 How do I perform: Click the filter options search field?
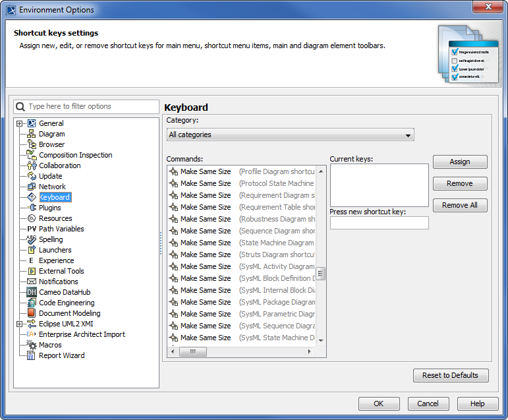[86, 106]
